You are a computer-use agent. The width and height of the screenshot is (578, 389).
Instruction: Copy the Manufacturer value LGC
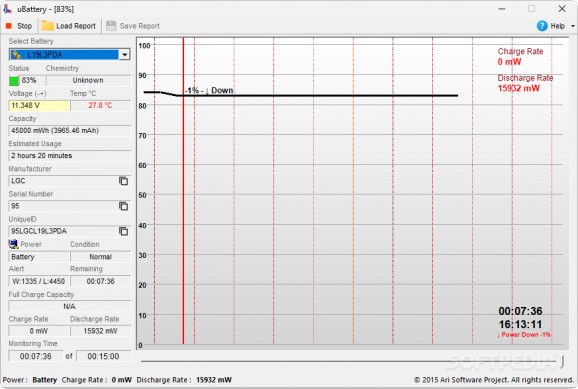click(123, 181)
